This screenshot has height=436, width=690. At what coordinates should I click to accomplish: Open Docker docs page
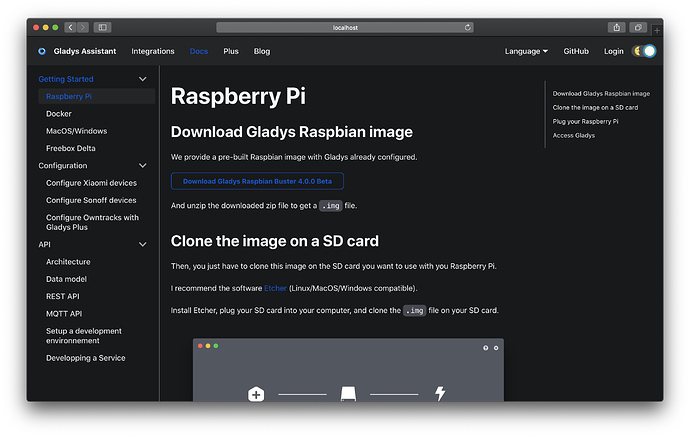pyautogui.click(x=59, y=114)
